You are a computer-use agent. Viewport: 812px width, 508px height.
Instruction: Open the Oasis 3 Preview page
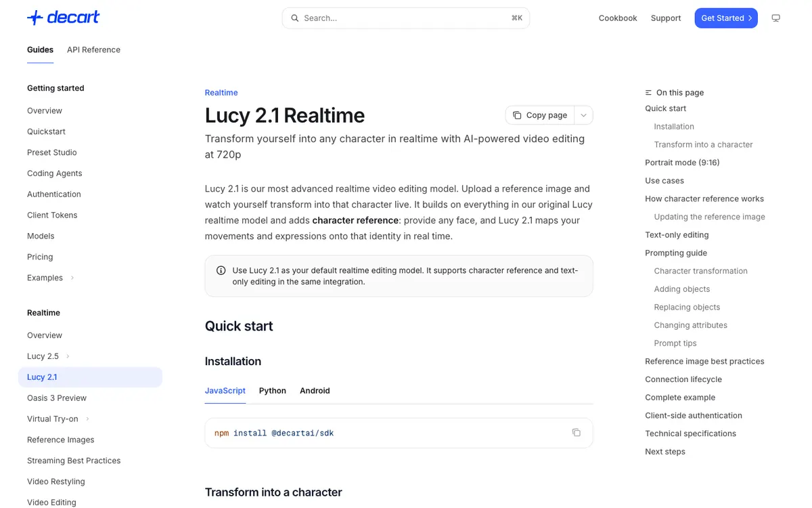pyautogui.click(x=57, y=398)
